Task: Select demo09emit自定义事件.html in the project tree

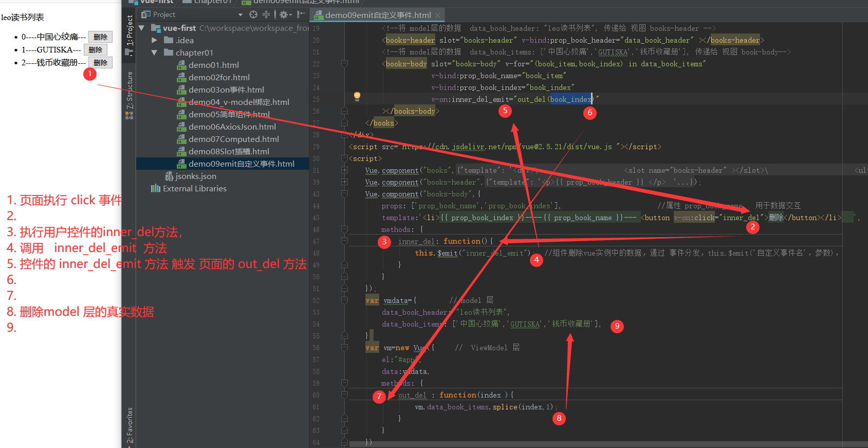Action: click(241, 164)
